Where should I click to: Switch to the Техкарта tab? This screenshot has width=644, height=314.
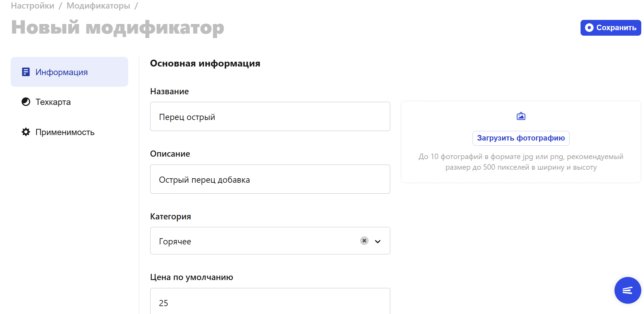tap(69, 102)
